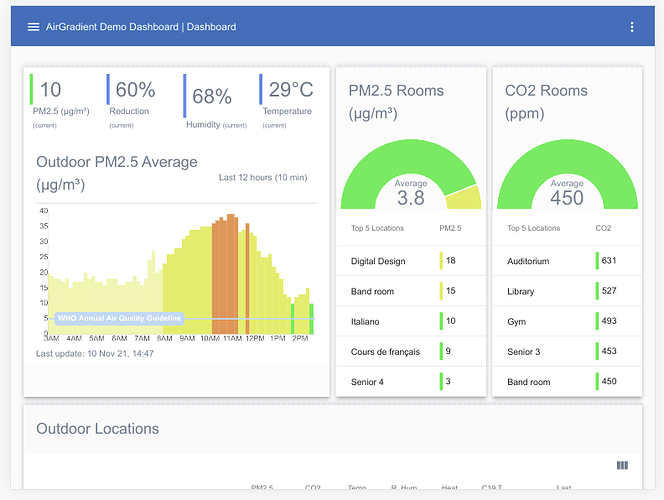Click the 'Last 12 hours (10 min)' text
This screenshot has width=664, height=500.
point(263,177)
